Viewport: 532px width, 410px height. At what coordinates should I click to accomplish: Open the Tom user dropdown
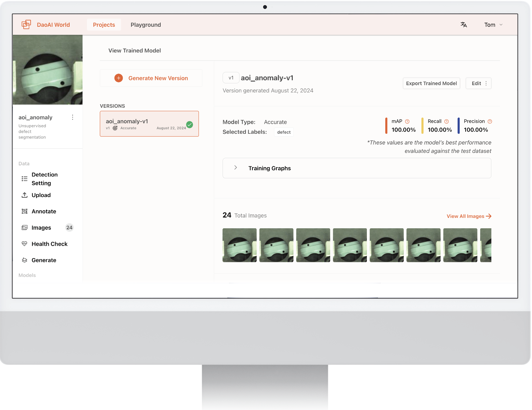pyautogui.click(x=493, y=25)
